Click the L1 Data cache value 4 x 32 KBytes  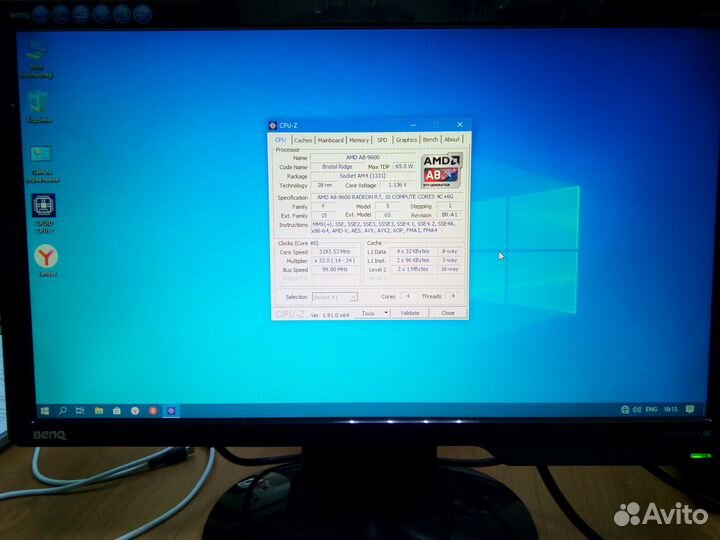(413, 251)
